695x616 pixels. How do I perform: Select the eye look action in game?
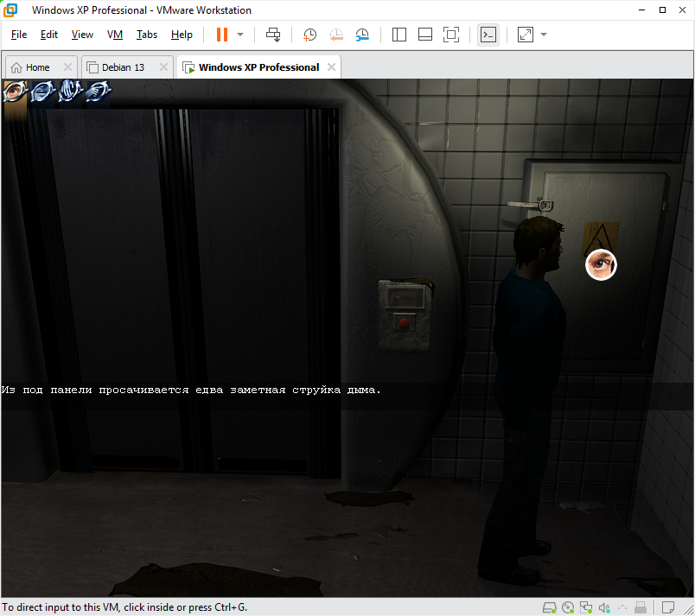[x=16, y=91]
